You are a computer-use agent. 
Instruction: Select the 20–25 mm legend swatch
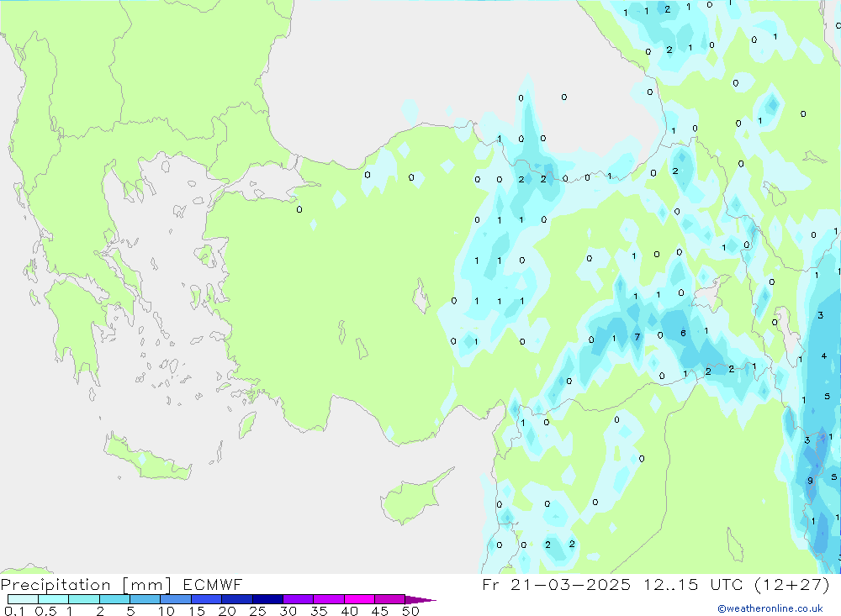pyautogui.click(x=236, y=599)
